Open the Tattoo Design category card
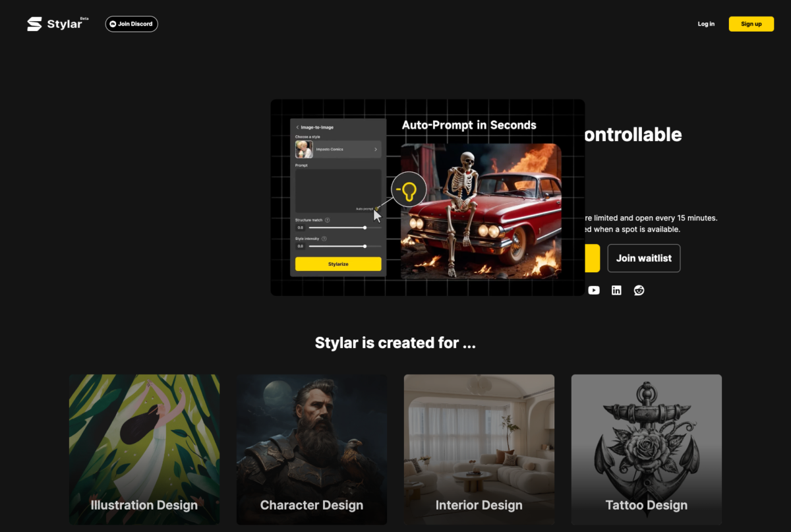Image resolution: width=791 pixels, height=532 pixels. (x=646, y=448)
